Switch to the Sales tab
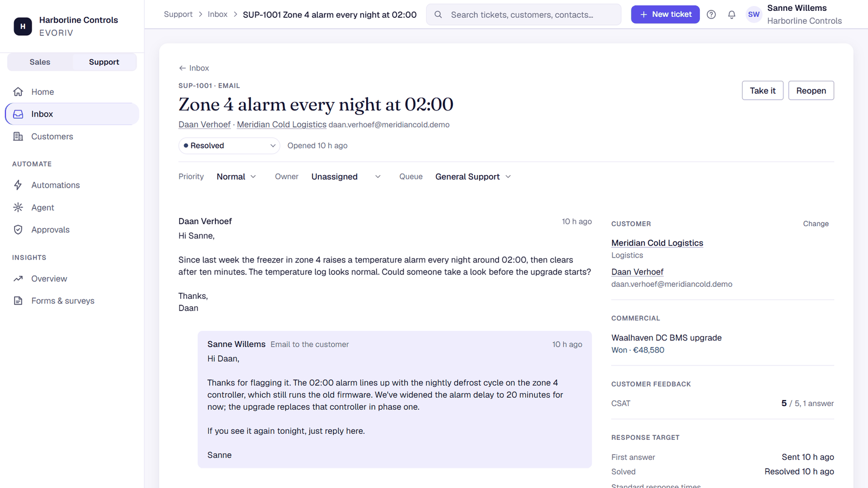 (40, 62)
